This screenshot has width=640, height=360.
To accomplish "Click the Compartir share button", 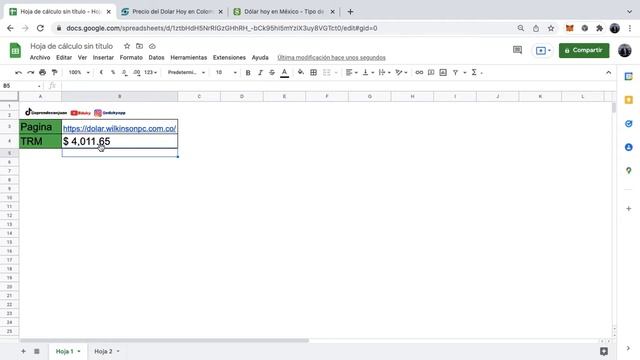I will [x=584, y=50].
